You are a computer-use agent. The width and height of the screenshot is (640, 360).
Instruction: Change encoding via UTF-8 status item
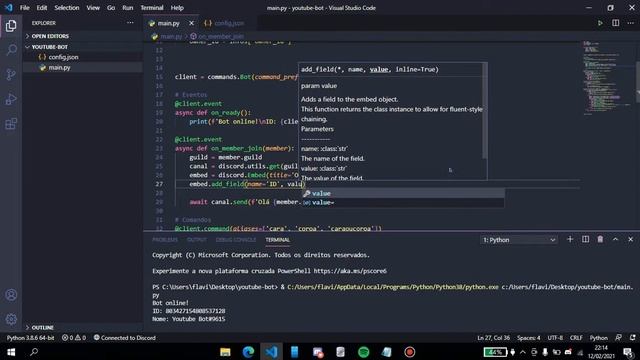coord(555,338)
